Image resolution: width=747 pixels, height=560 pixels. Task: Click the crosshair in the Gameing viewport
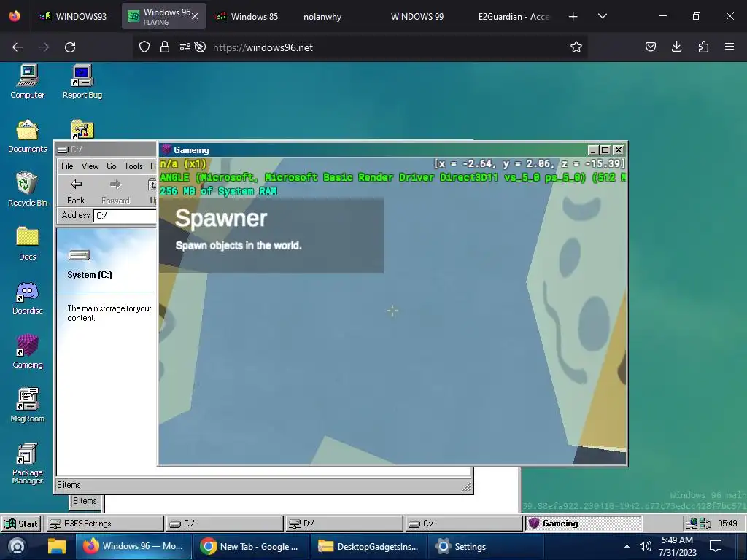(392, 311)
